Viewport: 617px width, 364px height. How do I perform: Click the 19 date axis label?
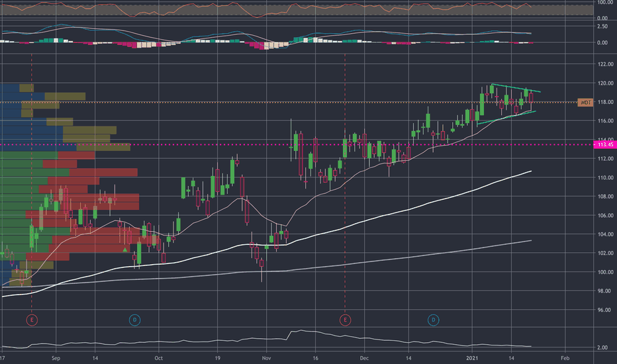coord(217,358)
